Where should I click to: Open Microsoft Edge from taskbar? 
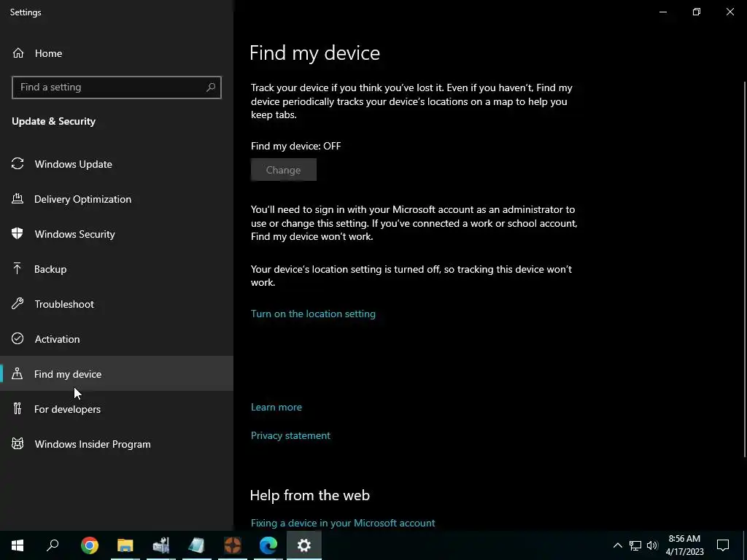[x=268, y=545]
